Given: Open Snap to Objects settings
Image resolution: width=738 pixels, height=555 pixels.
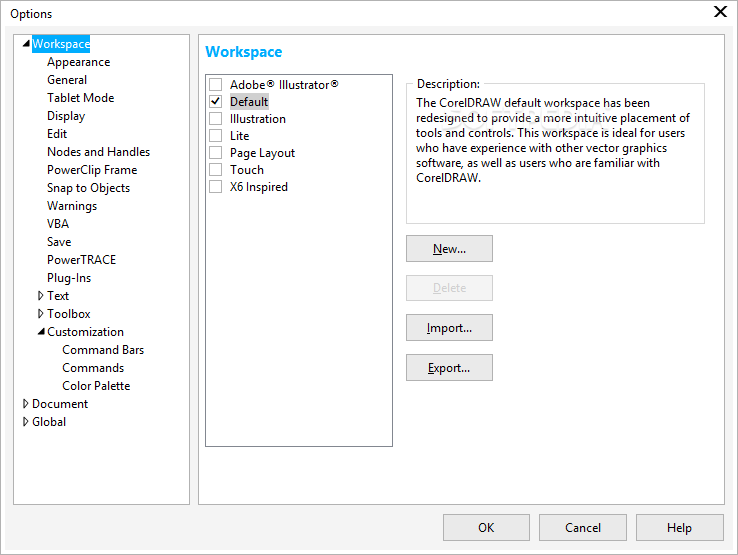Looking at the screenshot, I should click(x=88, y=188).
